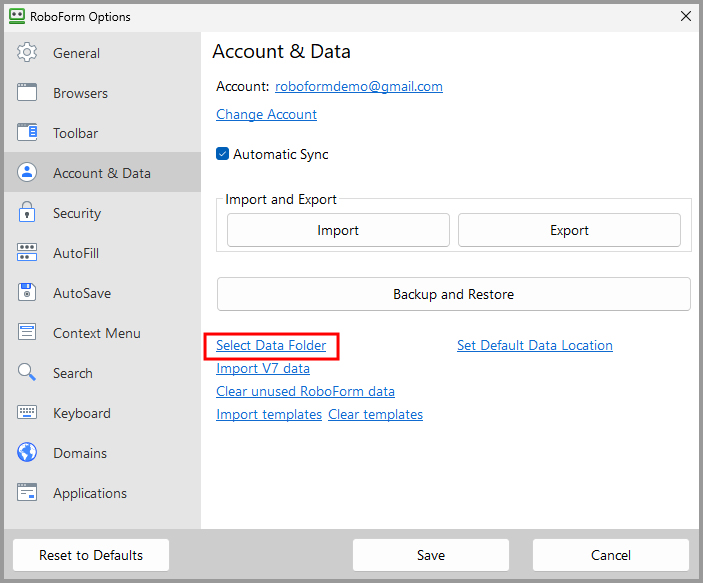The image size is (703, 583).
Task: Close the RoboForm Options window
Action: pyautogui.click(x=686, y=17)
